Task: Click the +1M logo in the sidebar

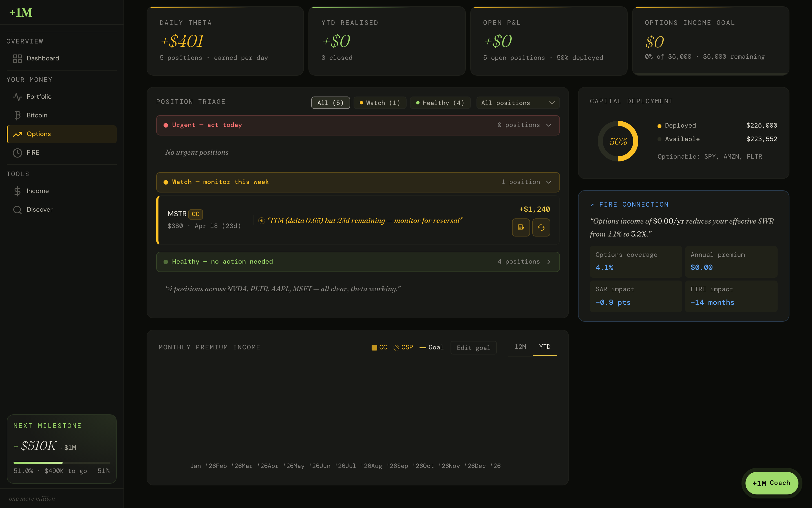Action: [21, 13]
